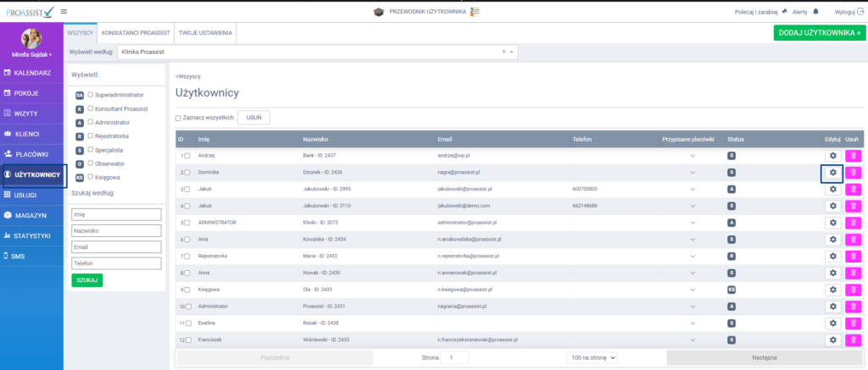Click the Wyloguj logout icon
The height and width of the screenshot is (370, 868).
click(860, 12)
